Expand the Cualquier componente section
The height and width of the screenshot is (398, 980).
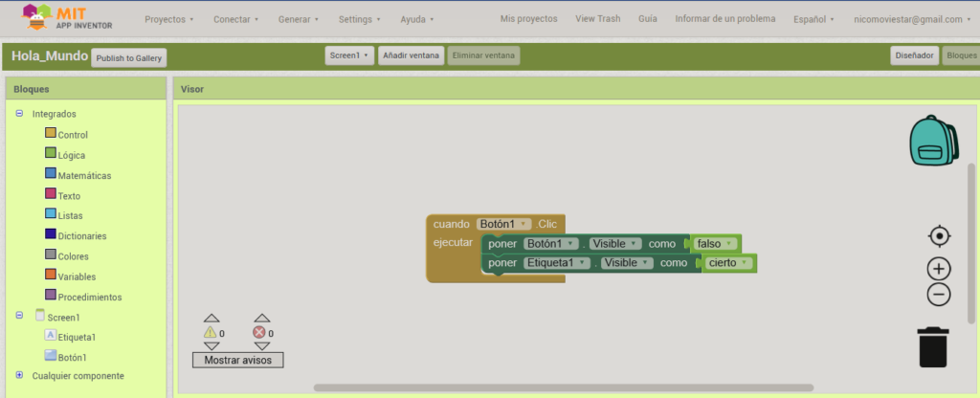click(19, 375)
